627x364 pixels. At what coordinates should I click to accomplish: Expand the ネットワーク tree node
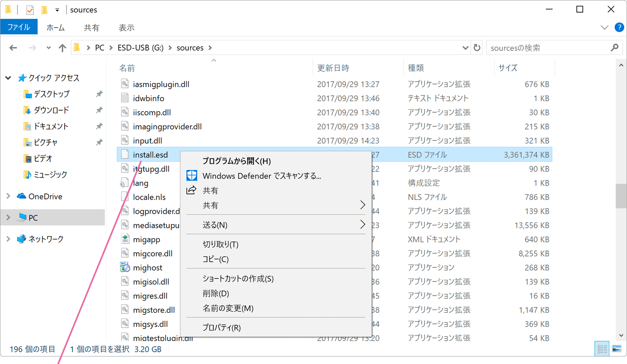8,239
